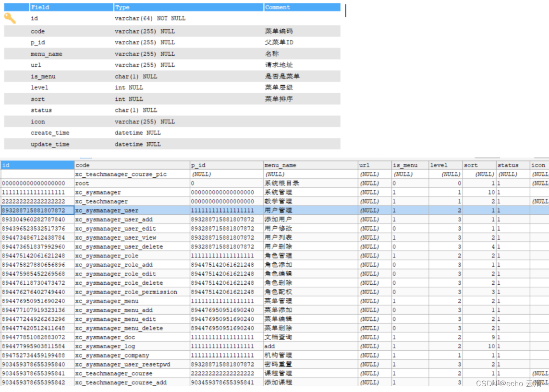Screen dimensions: 549x392
Task: Click menu_name cell '密码重置'
Action: [311, 364]
